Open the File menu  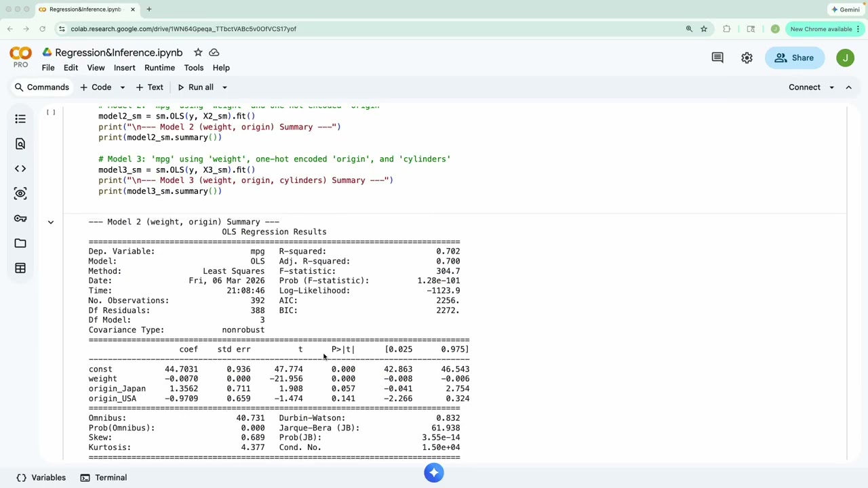(x=48, y=68)
